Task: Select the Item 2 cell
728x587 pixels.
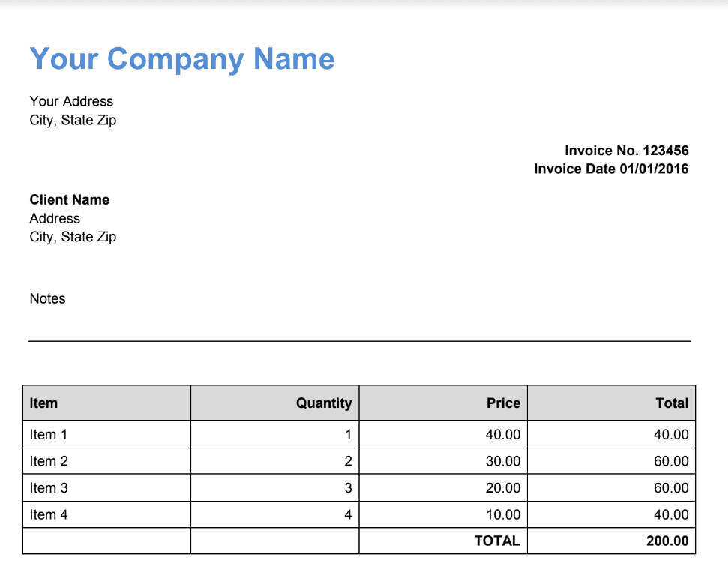Action: [x=49, y=461]
